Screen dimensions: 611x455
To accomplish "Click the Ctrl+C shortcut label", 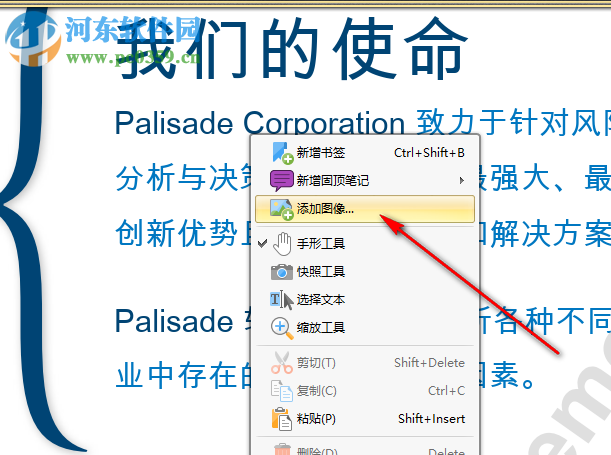I will tap(447, 391).
